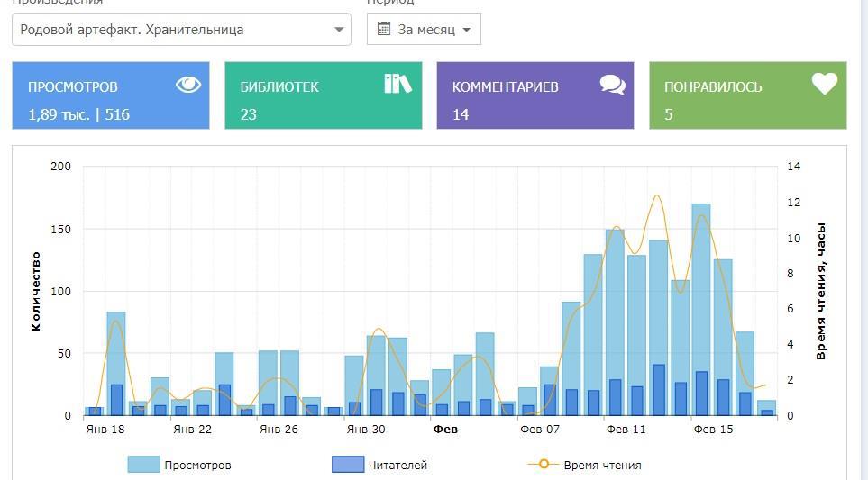Click the heart icon on Понравилось card

click(x=824, y=84)
